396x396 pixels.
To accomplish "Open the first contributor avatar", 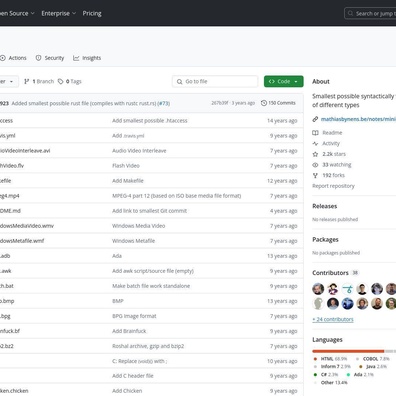I will 318,289.
